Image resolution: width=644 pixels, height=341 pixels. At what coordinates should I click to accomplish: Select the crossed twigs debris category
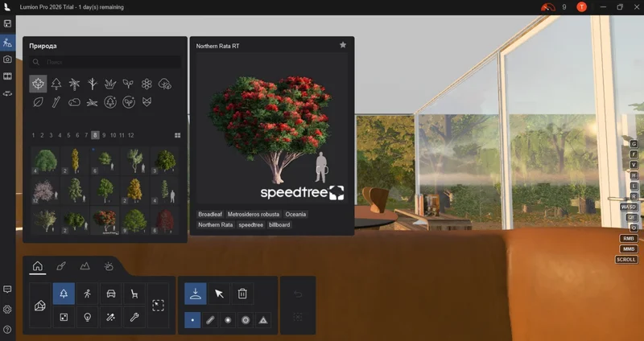coord(93,102)
